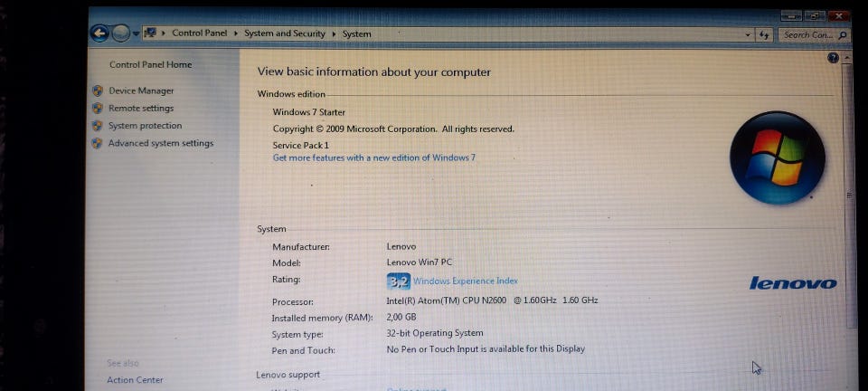Click the copyright 2009 Microsoft Corporation text
Screen dimensions: 868x391
pos(393,129)
